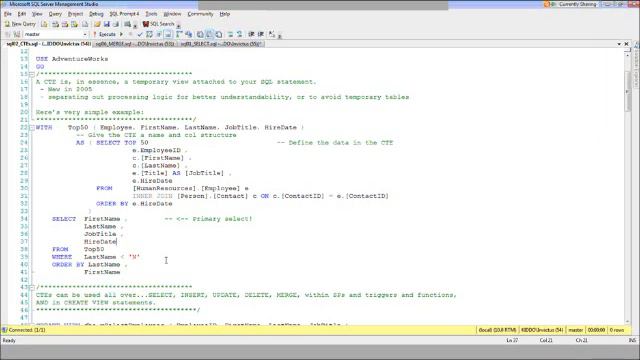Click the Connect icon left of database dropdown
Image resolution: width=640 pixels, height=360 pixels.
[7, 34]
